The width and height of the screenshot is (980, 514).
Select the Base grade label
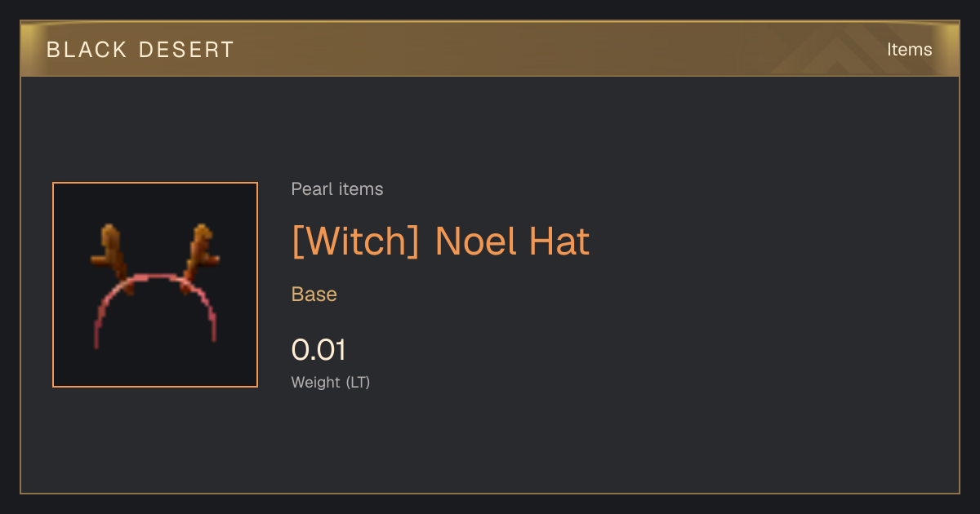pyautogui.click(x=314, y=295)
